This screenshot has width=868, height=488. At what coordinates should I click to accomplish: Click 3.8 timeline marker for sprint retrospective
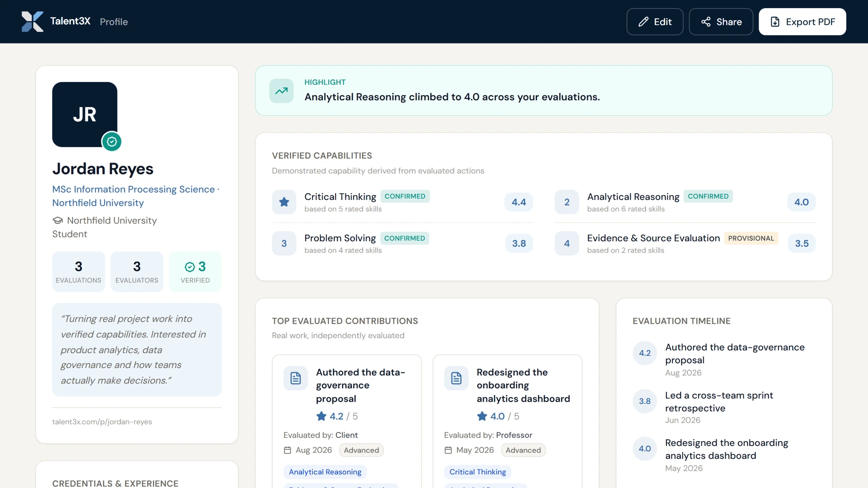coord(645,401)
